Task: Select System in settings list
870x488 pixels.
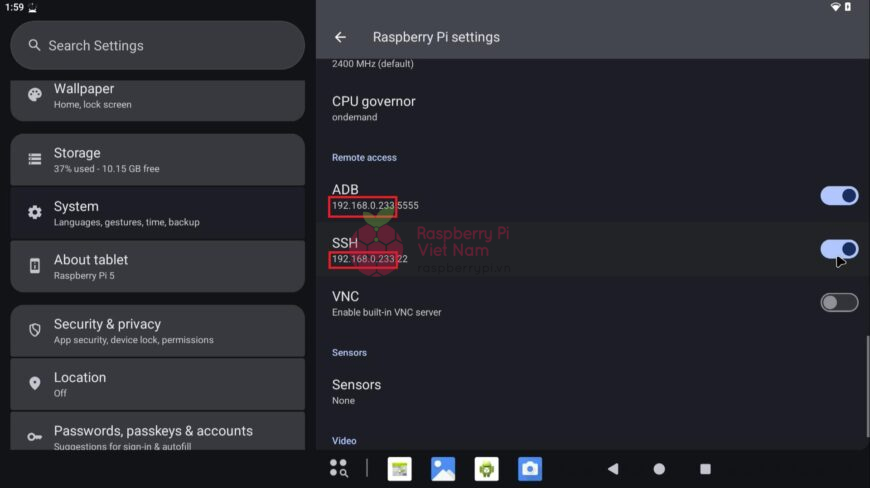Action: (157, 213)
